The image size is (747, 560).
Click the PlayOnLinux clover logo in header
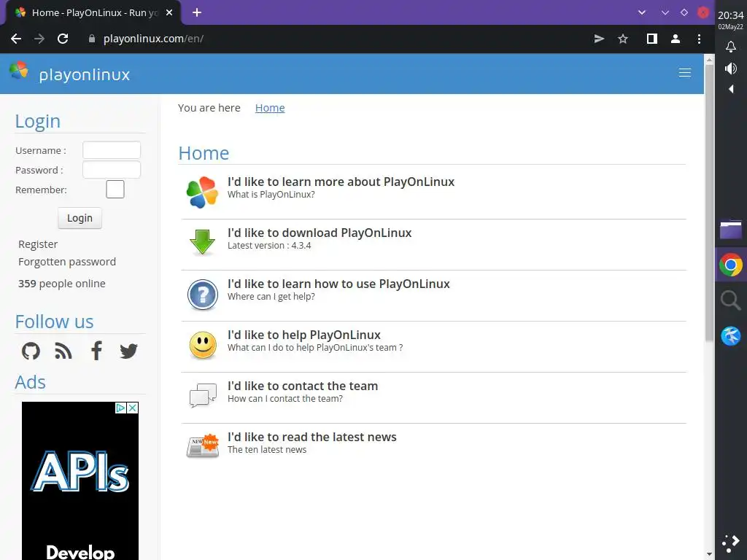(x=18, y=71)
